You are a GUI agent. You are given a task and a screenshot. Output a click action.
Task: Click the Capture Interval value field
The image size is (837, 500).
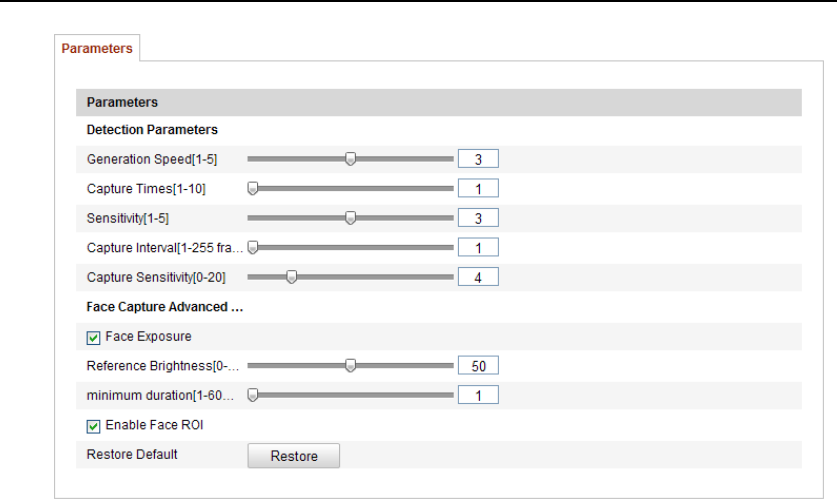coord(478,247)
